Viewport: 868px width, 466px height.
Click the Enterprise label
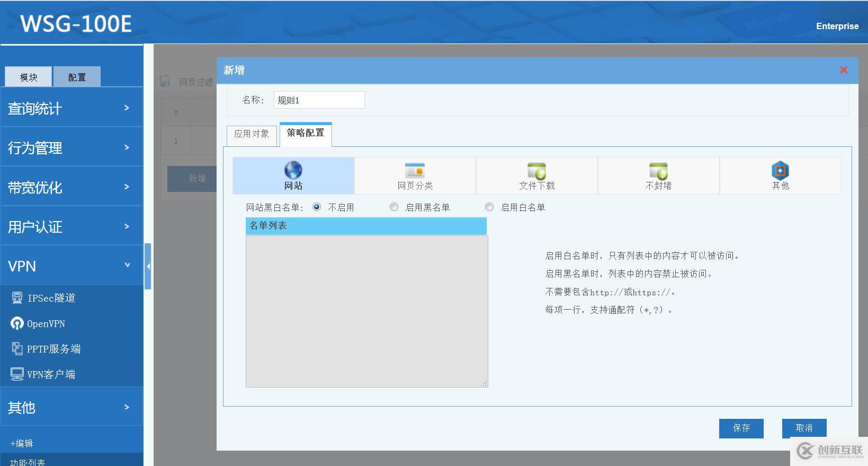pos(837,26)
